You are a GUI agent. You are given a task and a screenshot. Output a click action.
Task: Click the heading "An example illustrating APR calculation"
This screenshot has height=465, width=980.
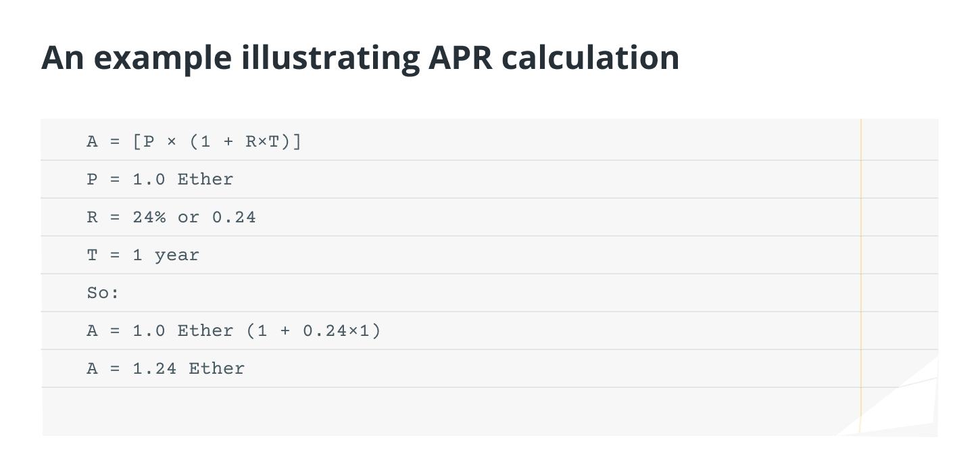coord(360,58)
